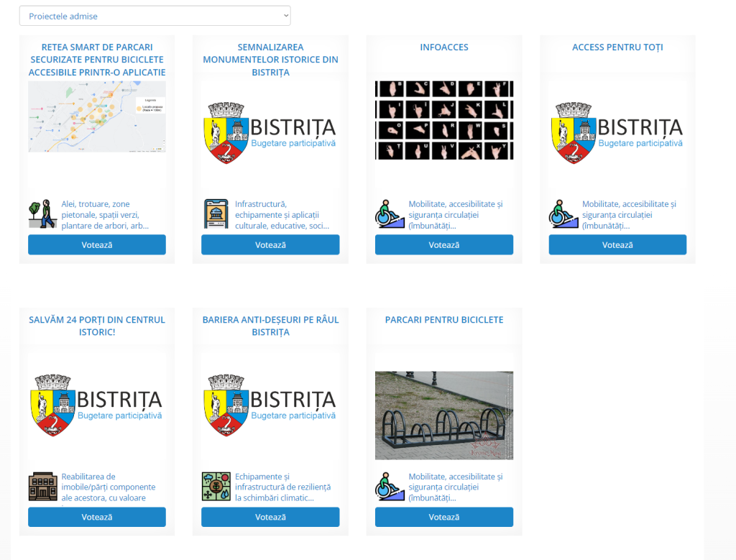This screenshot has width=736, height=560.
Task: Open the 'Proiectele admise' dropdown
Action: 155,16
